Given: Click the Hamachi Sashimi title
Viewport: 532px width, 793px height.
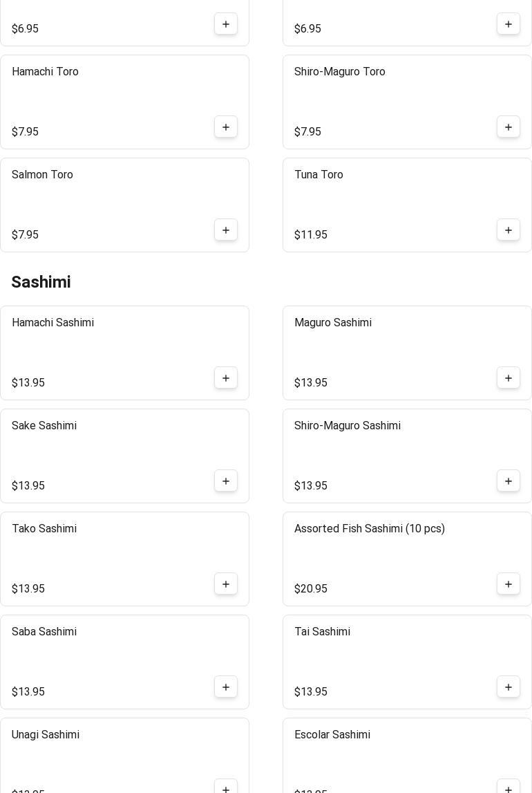Looking at the screenshot, I should coord(53,323).
